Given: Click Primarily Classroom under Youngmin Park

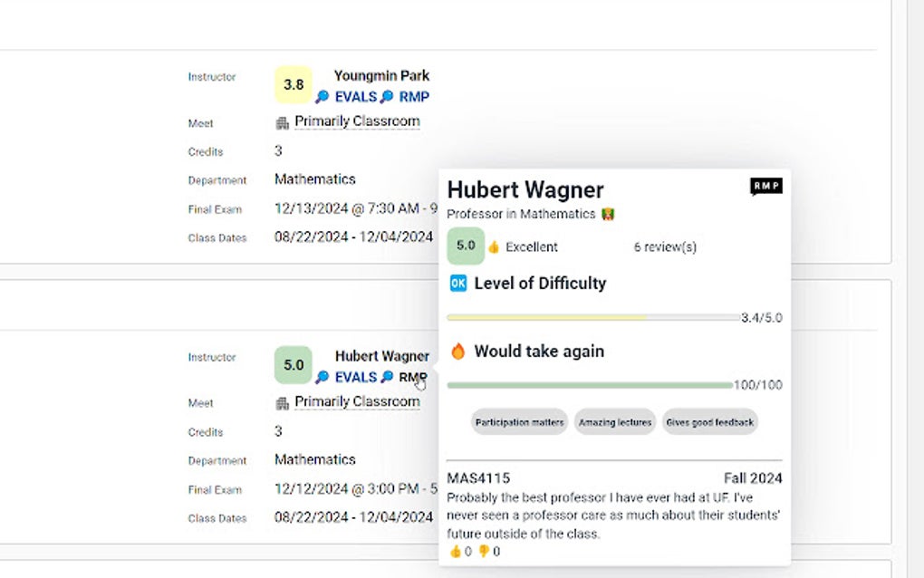Looking at the screenshot, I should click(x=357, y=121).
